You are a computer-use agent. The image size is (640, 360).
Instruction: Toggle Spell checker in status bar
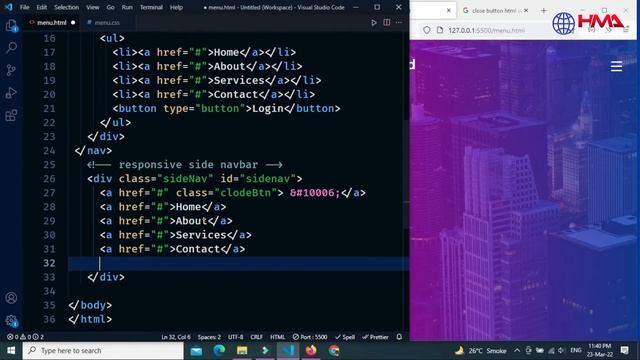[x=345, y=337]
